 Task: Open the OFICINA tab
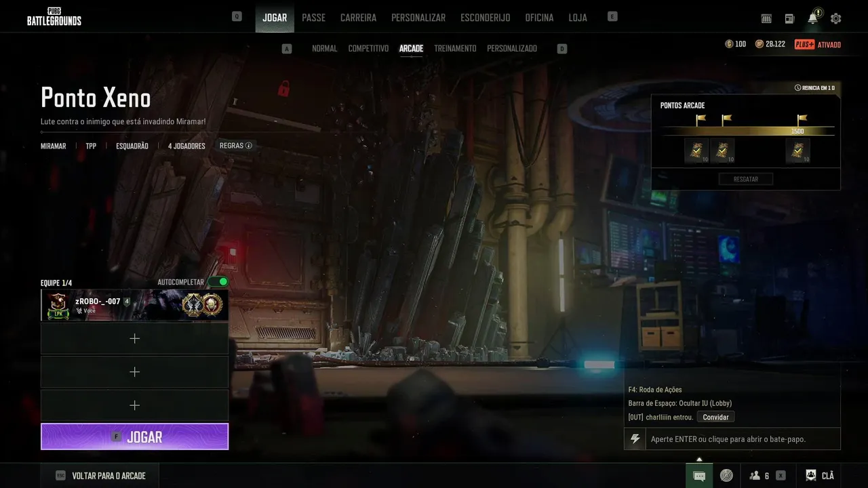(539, 18)
